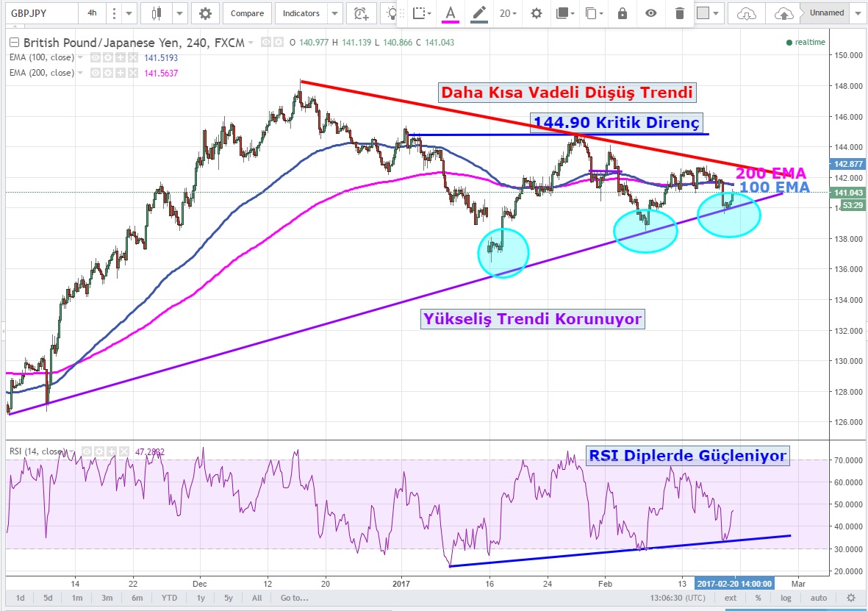This screenshot has width=868, height=611.
Task: Expand the Indicators dropdown arrow
Action: (335, 13)
